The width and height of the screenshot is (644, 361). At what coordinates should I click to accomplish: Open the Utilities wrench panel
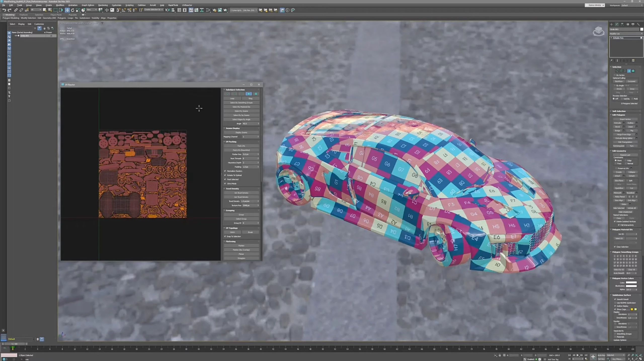click(638, 24)
